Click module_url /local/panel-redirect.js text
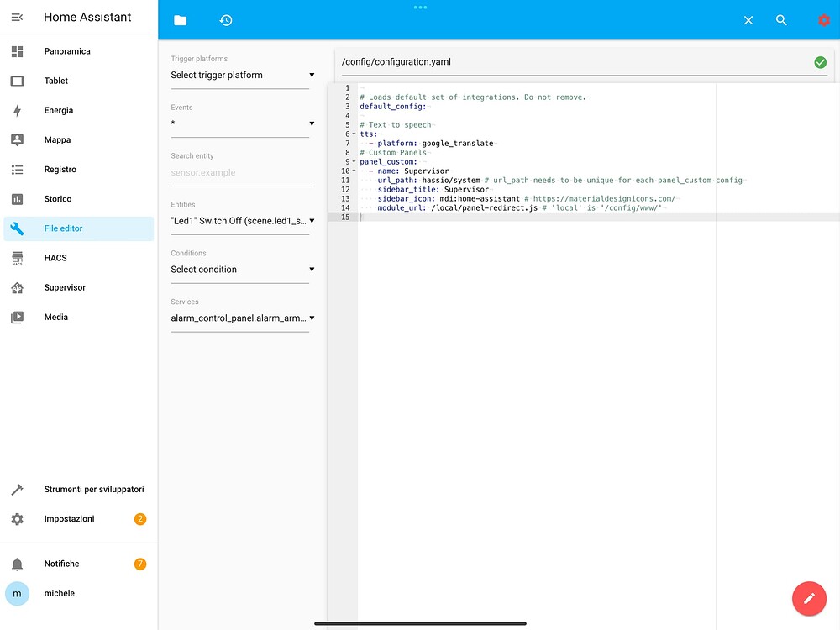Screen dimensions: 840x630 [x=458, y=207]
